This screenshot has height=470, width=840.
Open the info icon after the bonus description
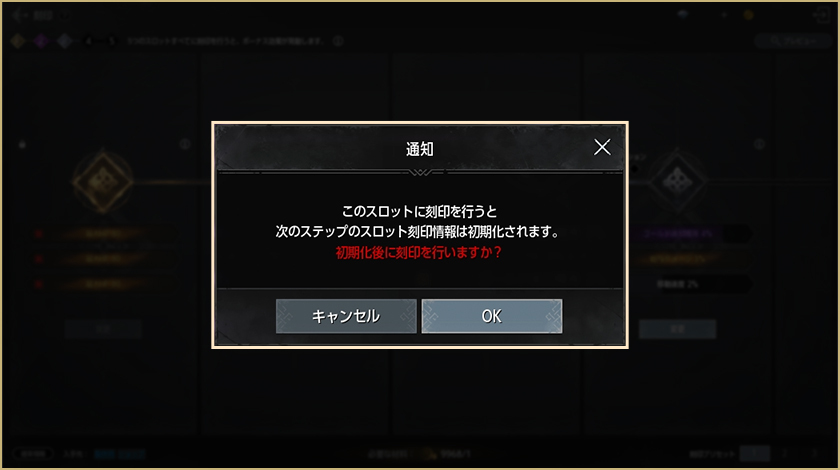[x=338, y=41]
